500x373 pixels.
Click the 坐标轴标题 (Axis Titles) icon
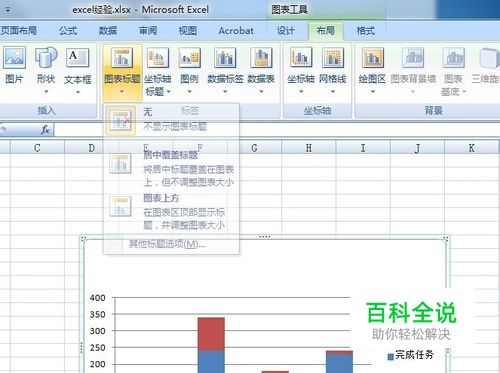158,58
